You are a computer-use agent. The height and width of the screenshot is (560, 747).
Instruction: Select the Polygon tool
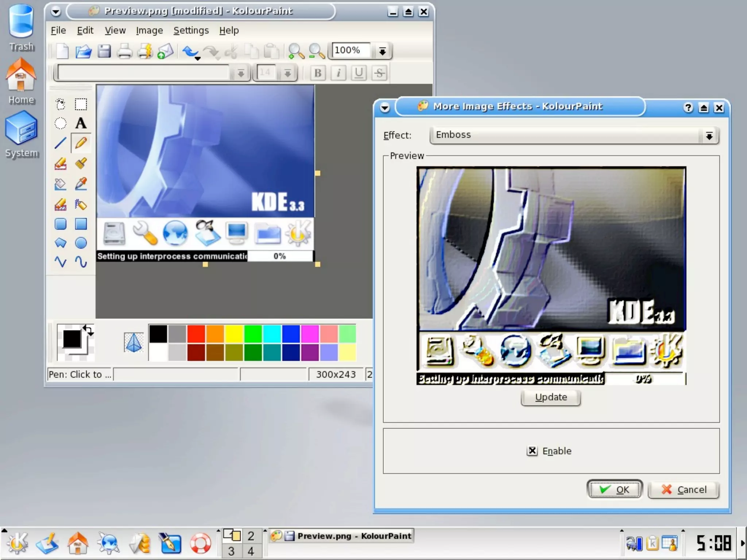pyautogui.click(x=61, y=243)
